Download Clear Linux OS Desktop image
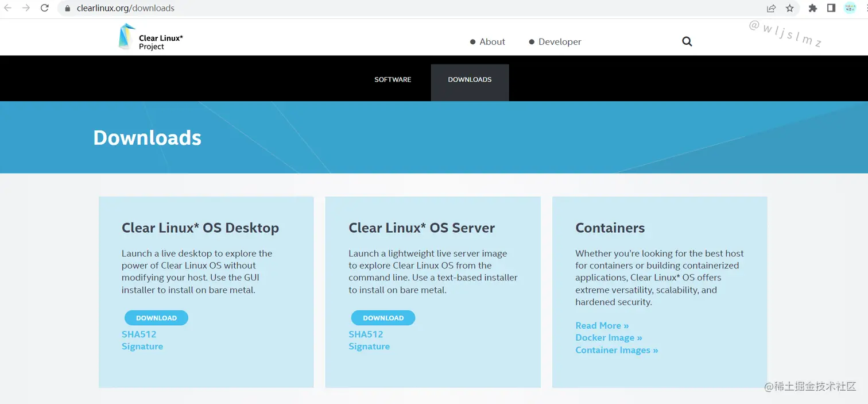The height and width of the screenshot is (404, 868). click(156, 318)
